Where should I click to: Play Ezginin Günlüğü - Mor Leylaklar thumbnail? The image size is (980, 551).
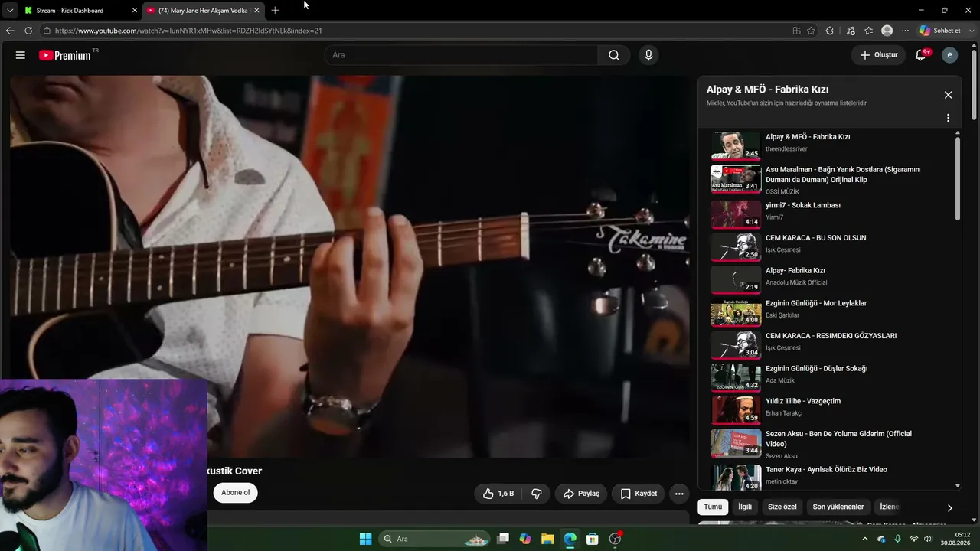click(736, 313)
